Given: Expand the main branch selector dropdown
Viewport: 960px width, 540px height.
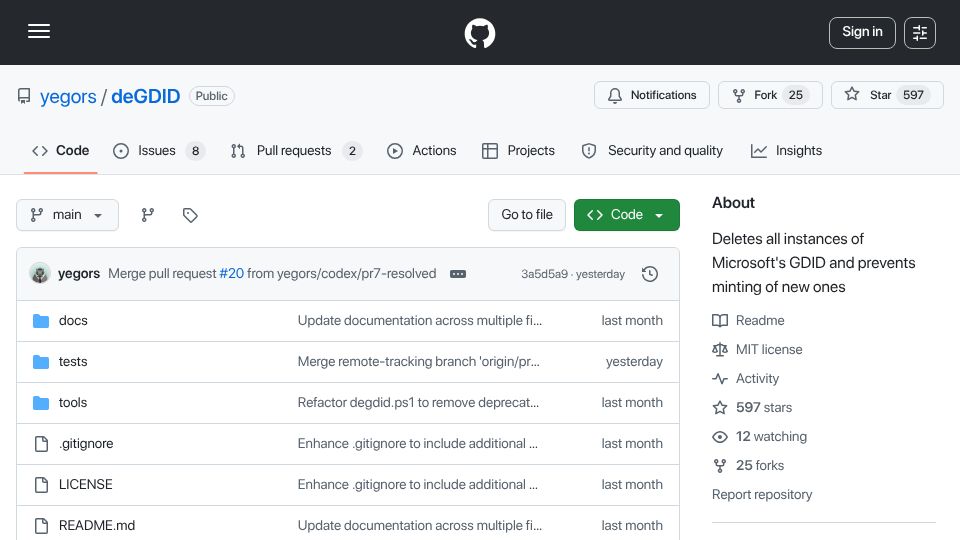Looking at the screenshot, I should click(x=67, y=215).
